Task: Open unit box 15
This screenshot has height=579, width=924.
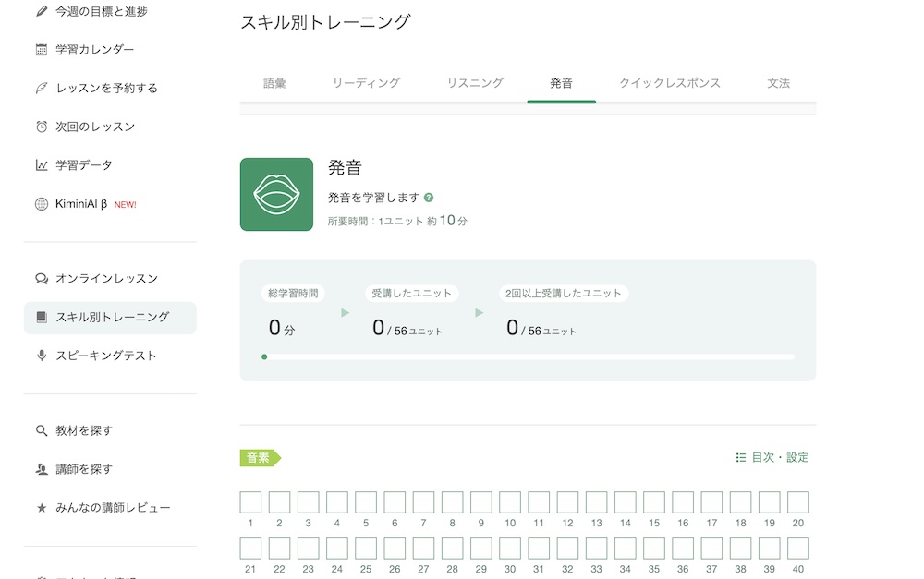Action: coord(654,502)
